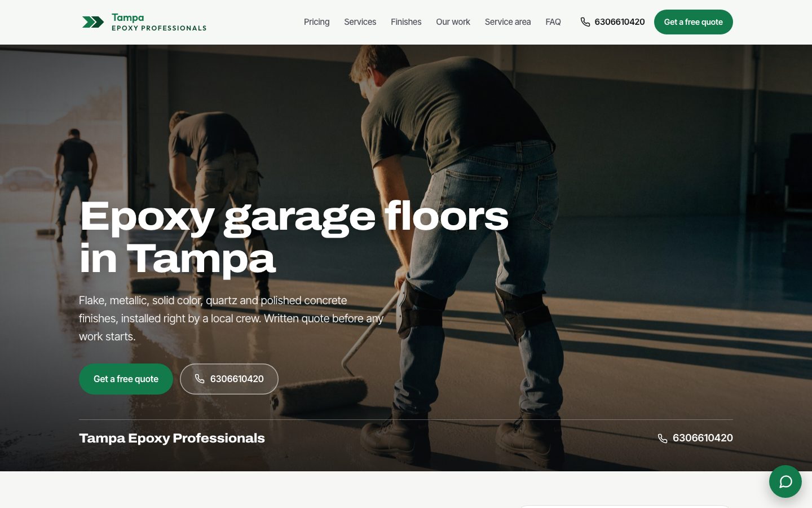Click the double-arrow logo icon
812x508 pixels.
click(93, 22)
